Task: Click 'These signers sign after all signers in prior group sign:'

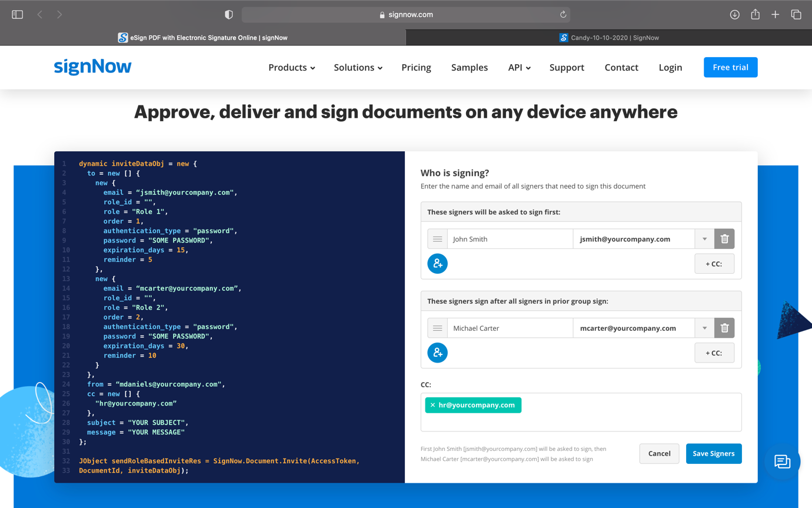Action: (518, 301)
